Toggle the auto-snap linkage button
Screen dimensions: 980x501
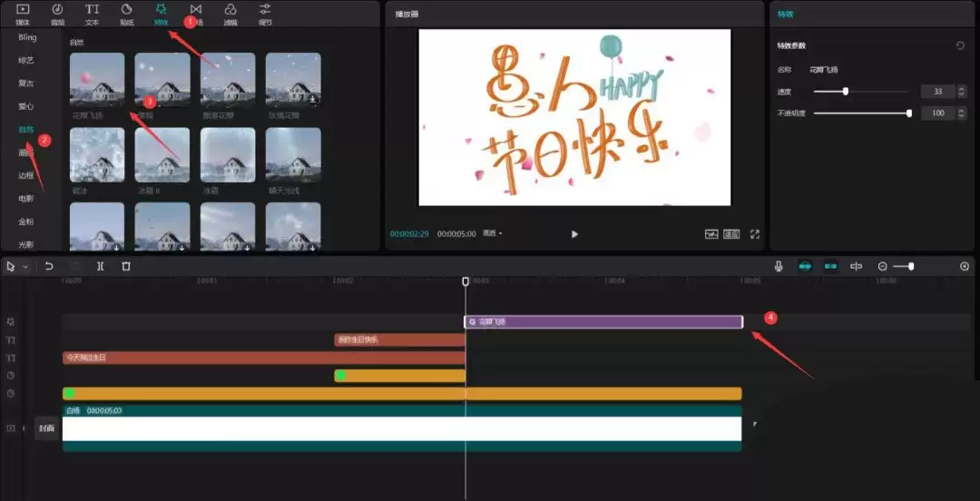click(x=830, y=267)
